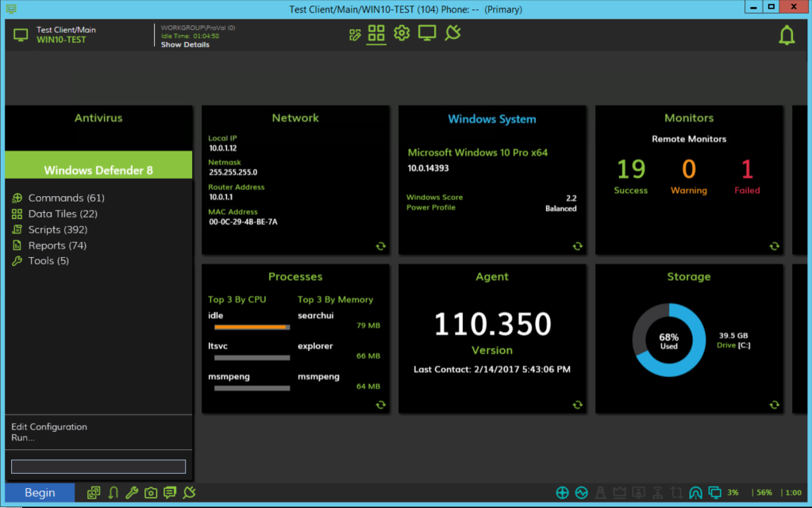Open the chat bubble message icon
This screenshot has width=812, height=508.
(169, 492)
